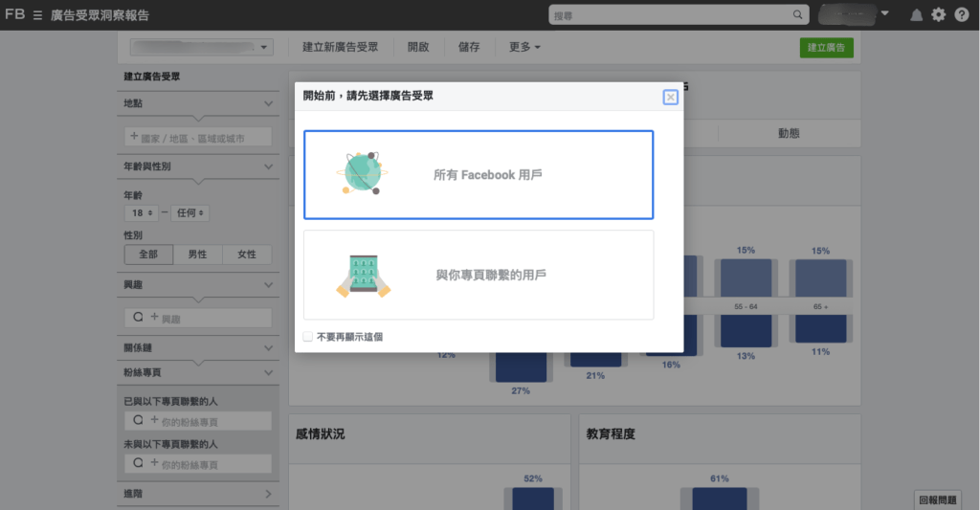Open the blurred account selector dropdown
The width and height of the screenshot is (980, 510).
[x=201, y=47]
